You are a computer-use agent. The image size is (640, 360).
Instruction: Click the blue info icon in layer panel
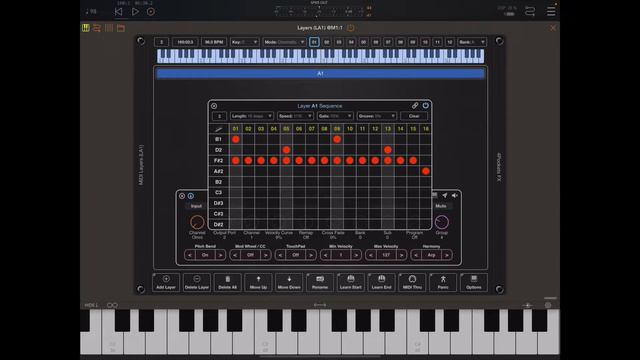[x=191, y=196]
